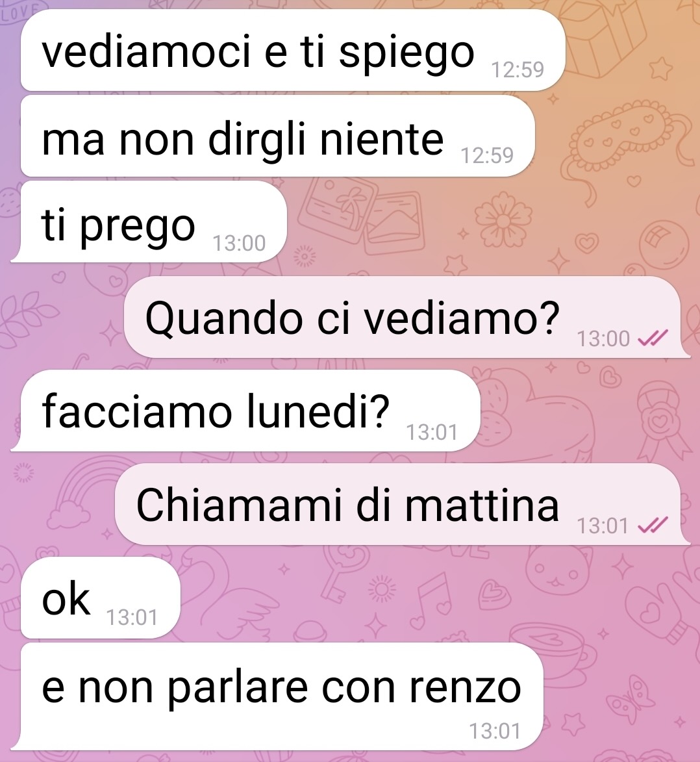This screenshot has width=700, height=762.
Task: Tap the double-check read receipt on 'Chiamami di mattina'
Action: (x=653, y=525)
